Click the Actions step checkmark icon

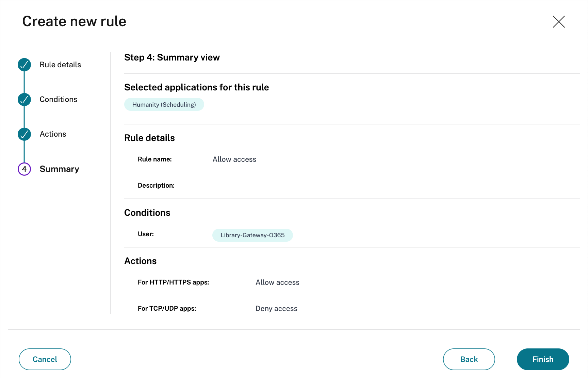24,134
